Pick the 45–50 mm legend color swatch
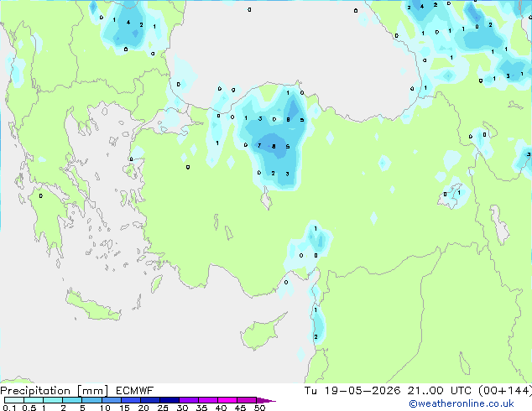This screenshot has height=411, width=532. click(247, 400)
